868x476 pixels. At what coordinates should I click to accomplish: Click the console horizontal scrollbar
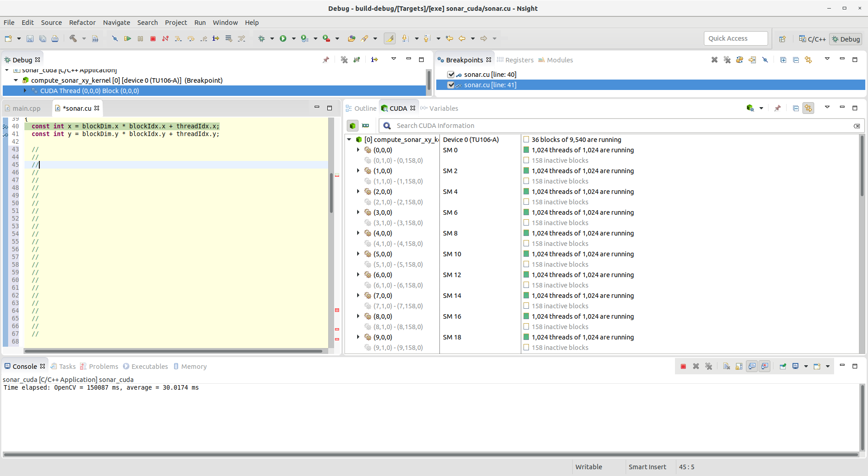[430, 454]
